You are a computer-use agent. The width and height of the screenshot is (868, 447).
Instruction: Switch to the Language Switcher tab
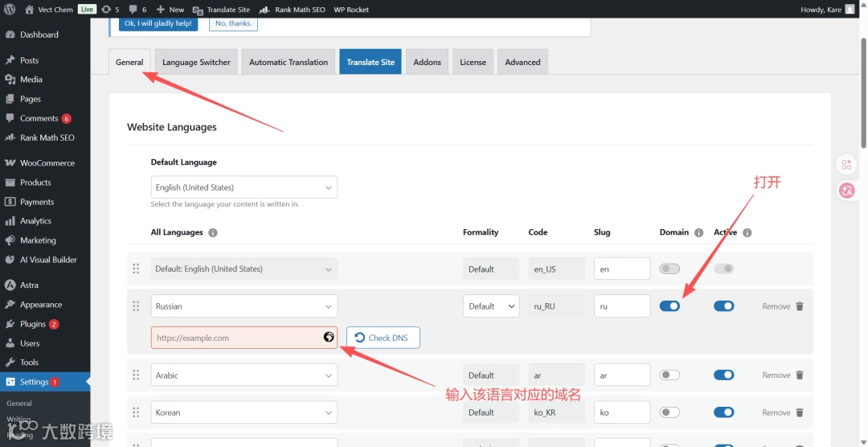[197, 62]
